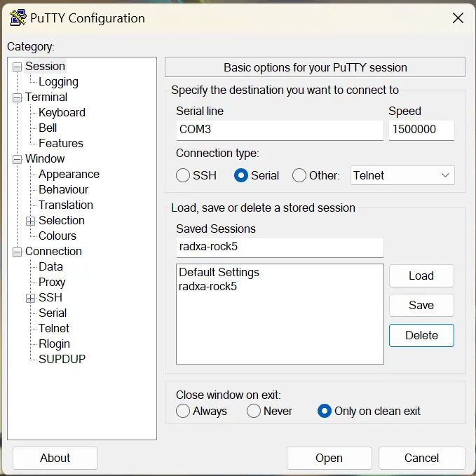The image size is (476, 476).
Task: Open the Selection category
Action: 62,220
